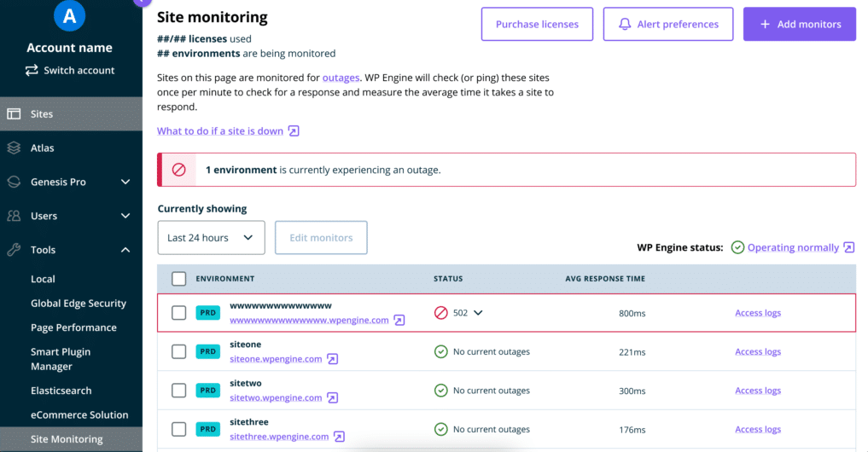Click the red outage icon in alert banner

(178, 170)
